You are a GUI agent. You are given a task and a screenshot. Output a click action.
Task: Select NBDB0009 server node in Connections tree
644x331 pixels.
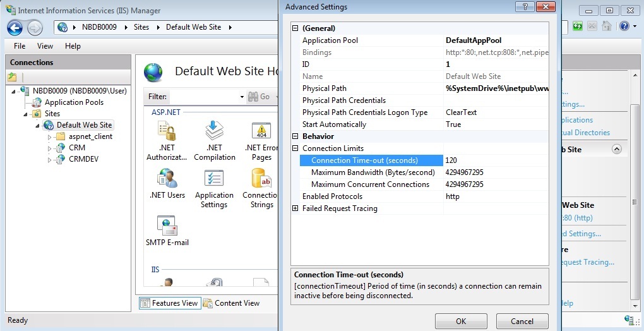click(80, 91)
